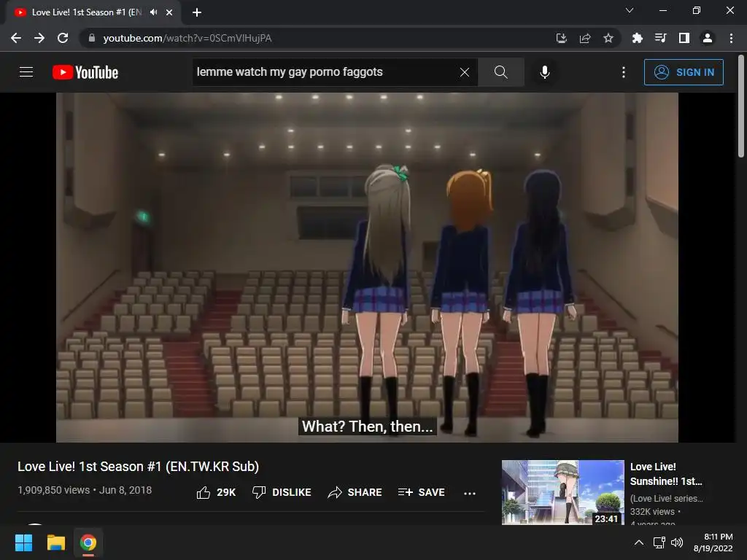This screenshot has width=747, height=560.
Task: Like the video with thumbs up
Action: pyautogui.click(x=216, y=492)
